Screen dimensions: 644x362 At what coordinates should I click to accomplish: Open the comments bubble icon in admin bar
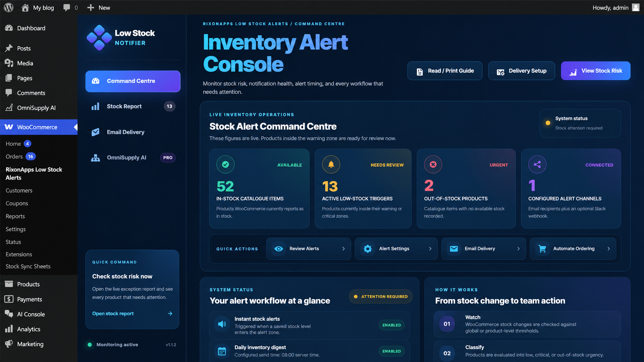click(x=67, y=7)
